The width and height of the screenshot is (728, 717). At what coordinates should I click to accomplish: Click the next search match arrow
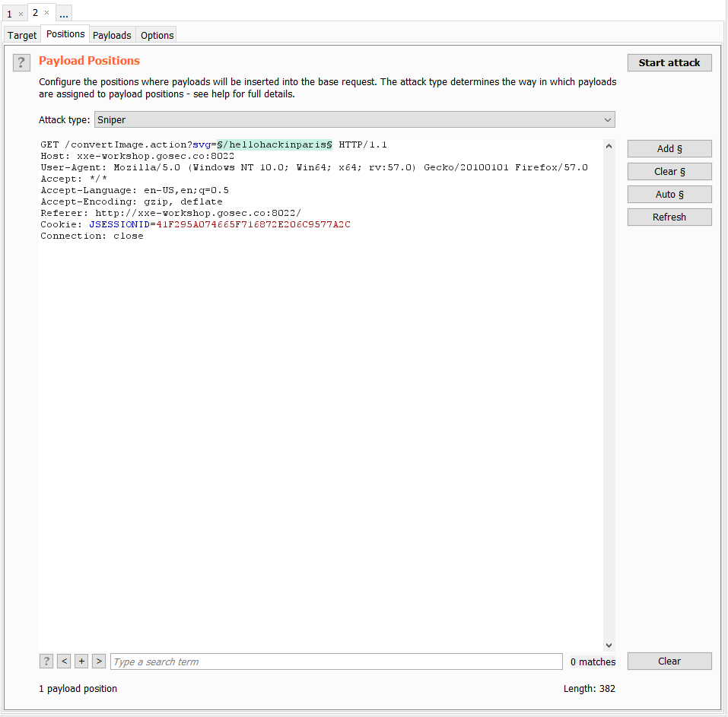99,661
